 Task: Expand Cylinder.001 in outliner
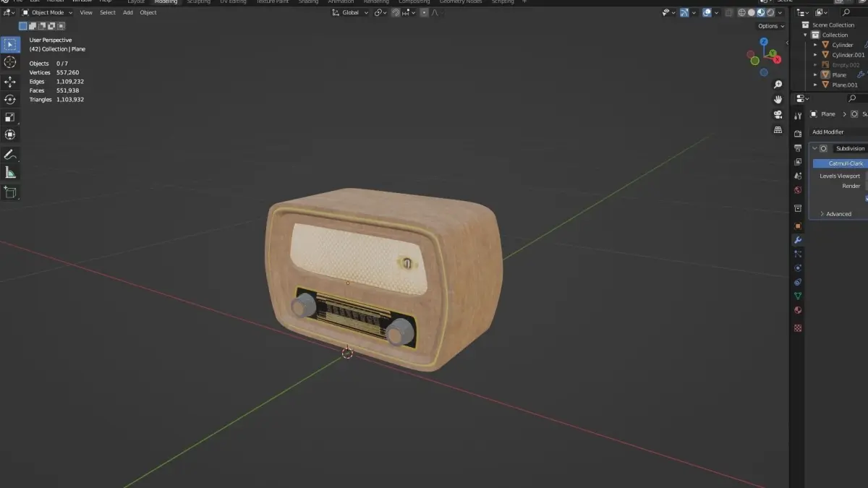point(816,55)
